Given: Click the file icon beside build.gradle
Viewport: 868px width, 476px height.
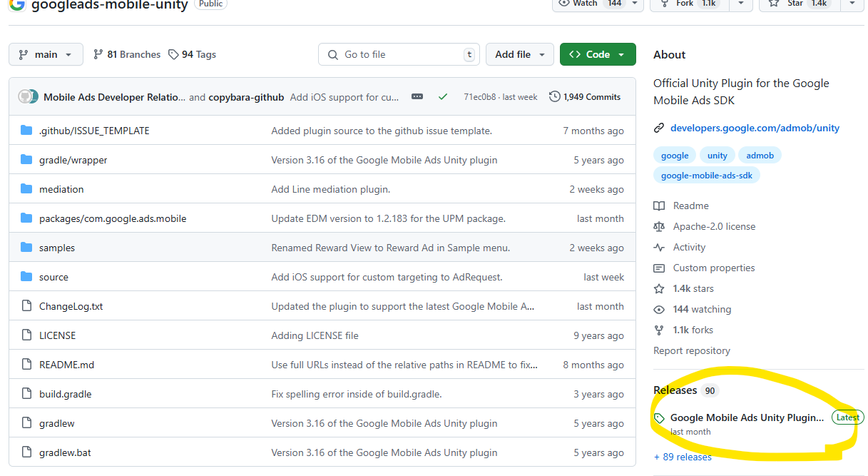Looking at the screenshot, I should [x=26, y=394].
